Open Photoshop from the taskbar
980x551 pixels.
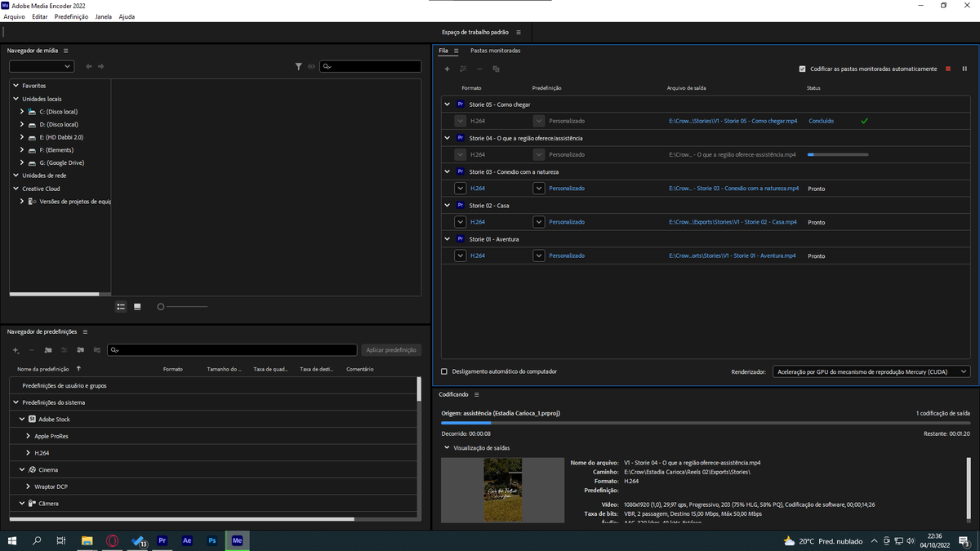(x=212, y=540)
